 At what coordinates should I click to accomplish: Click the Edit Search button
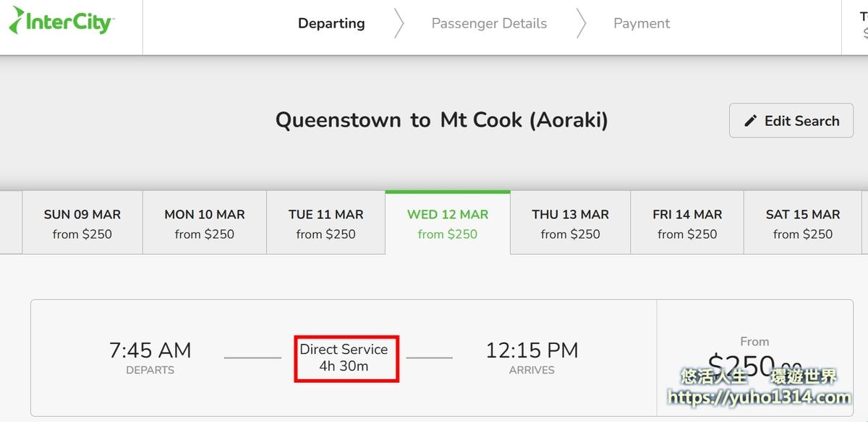click(791, 121)
